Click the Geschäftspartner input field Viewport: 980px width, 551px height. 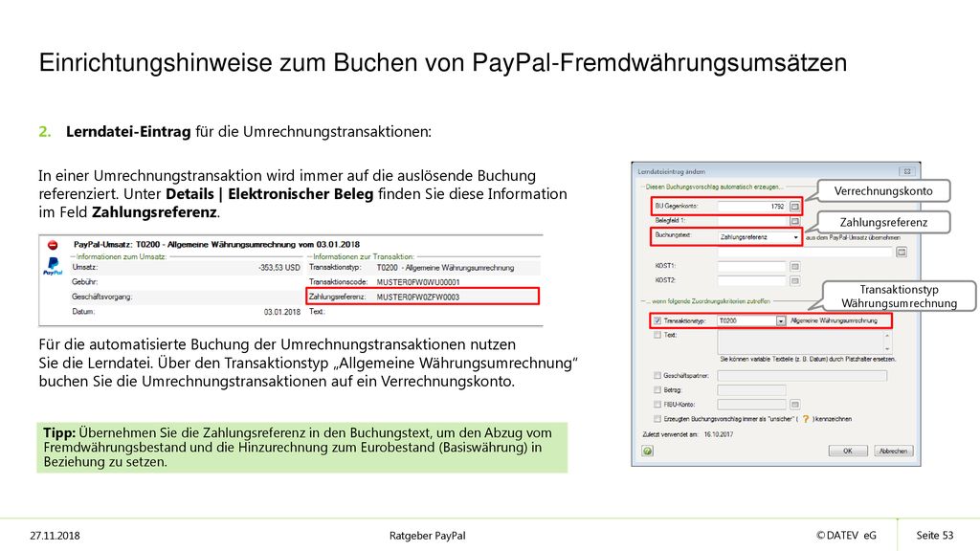(x=802, y=375)
